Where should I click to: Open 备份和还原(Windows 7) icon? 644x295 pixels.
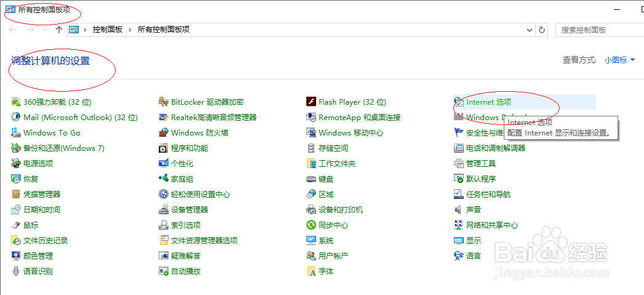(x=16, y=148)
